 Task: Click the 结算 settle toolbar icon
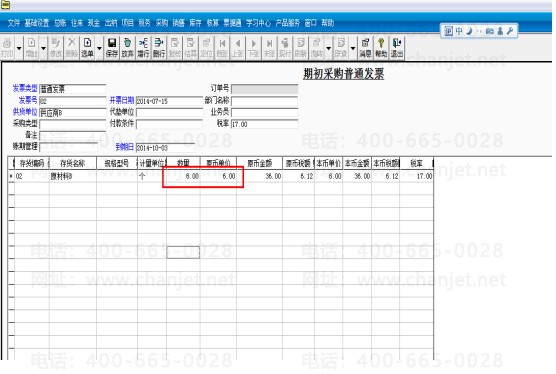click(x=190, y=48)
